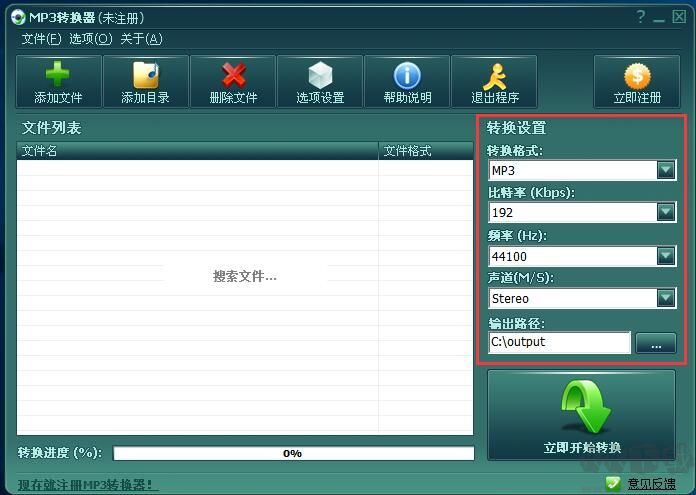Click the 现在就注册MP3转换器 link
696x495 pixels.
coord(88,485)
